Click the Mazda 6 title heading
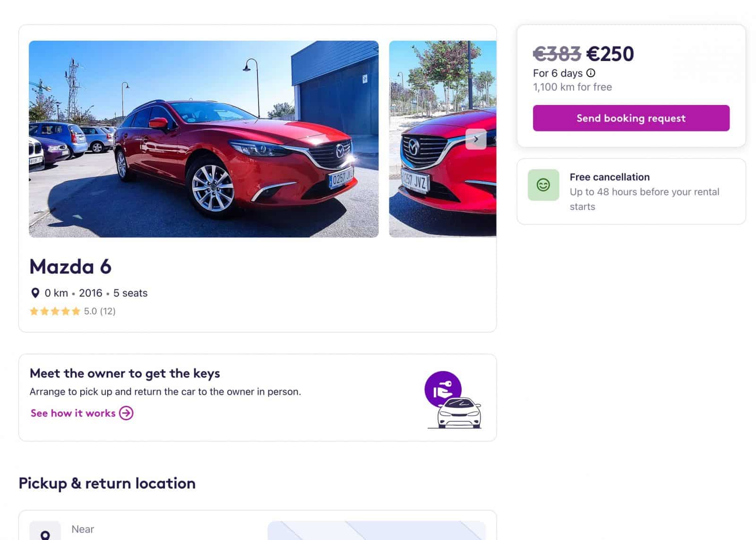This screenshot has height=540, width=756. point(70,267)
